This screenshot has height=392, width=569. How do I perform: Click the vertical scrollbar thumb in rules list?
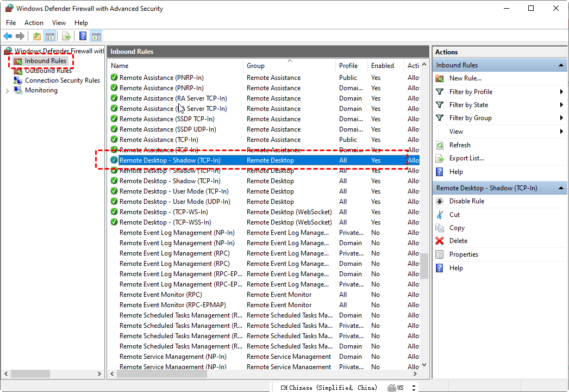424,265
